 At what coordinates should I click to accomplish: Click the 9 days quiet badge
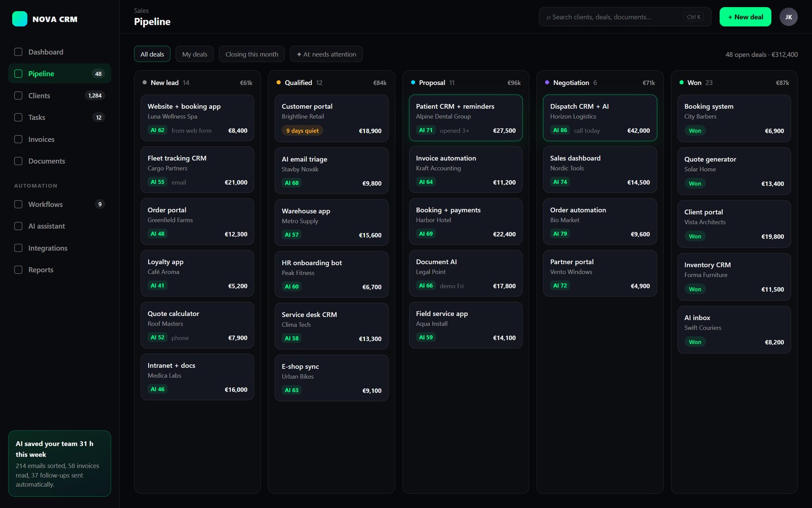click(302, 131)
